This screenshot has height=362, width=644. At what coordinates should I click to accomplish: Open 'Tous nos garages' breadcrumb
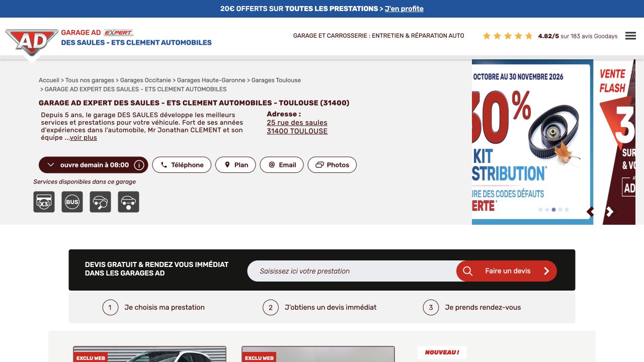(x=90, y=80)
